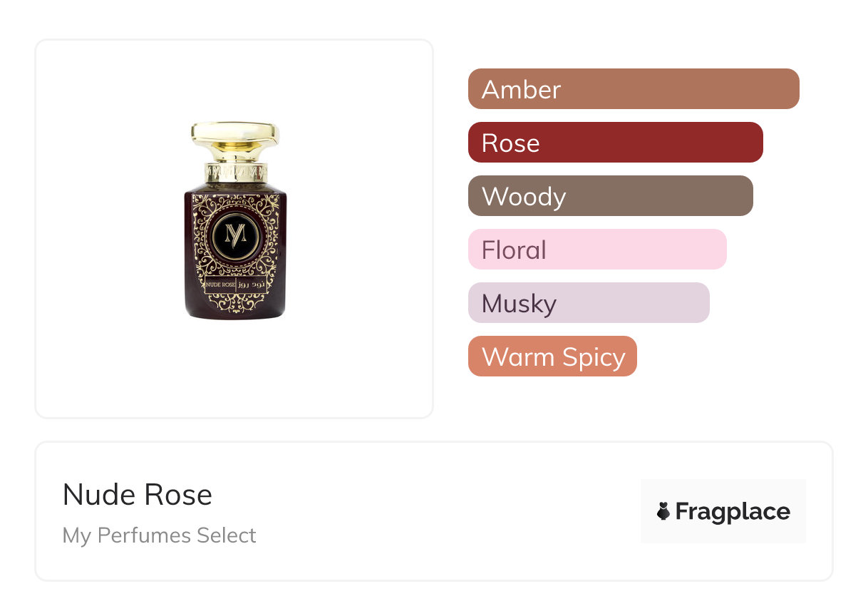Select the Amber accord bar
Image resolution: width=868 pixels, height=616 pixels.
point(633,89)
